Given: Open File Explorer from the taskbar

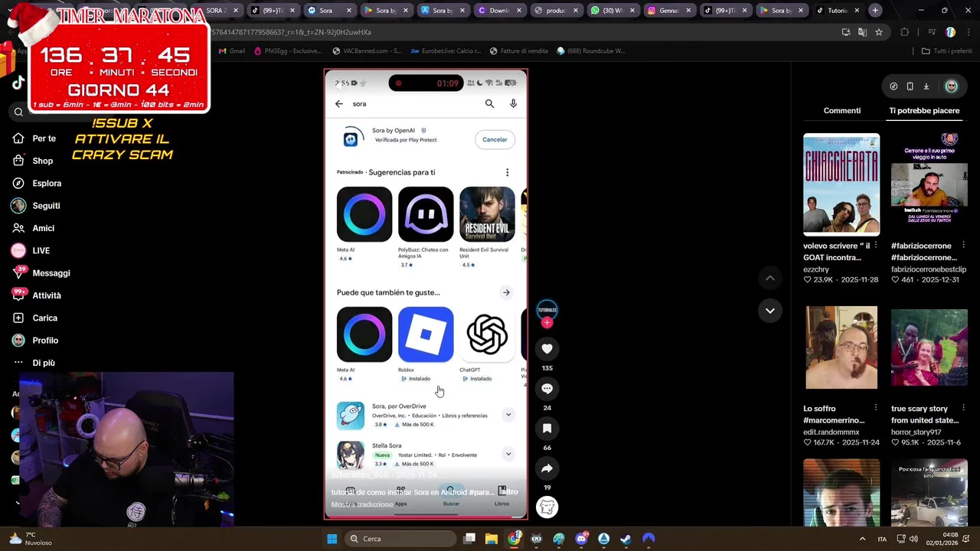Looking at the screenshot, I should (x=492, y=539).
